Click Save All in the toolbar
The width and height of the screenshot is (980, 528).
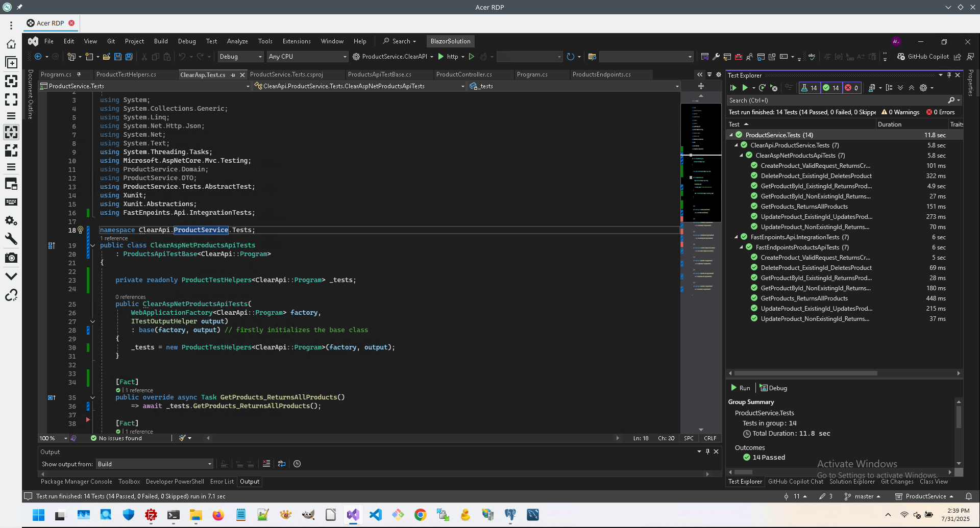(129, 57)
